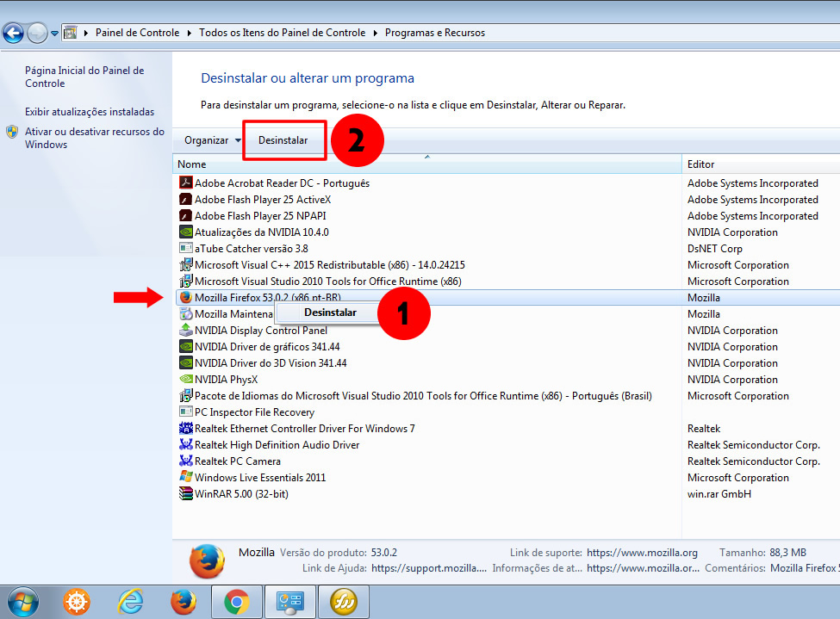
Task: Click the NVIDIA Driver de gráficos icon
Action: [x=185, y=346]
